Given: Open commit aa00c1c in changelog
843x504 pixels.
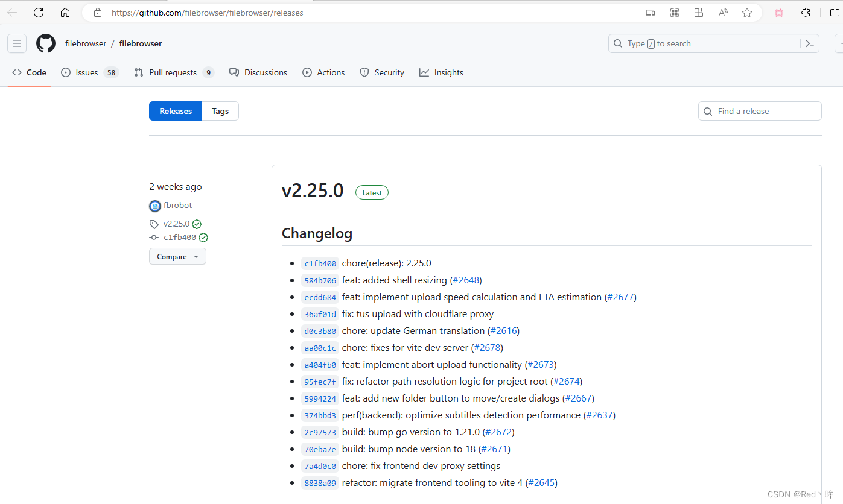Looking at the screenshot, I should click(x=320, y=348).
